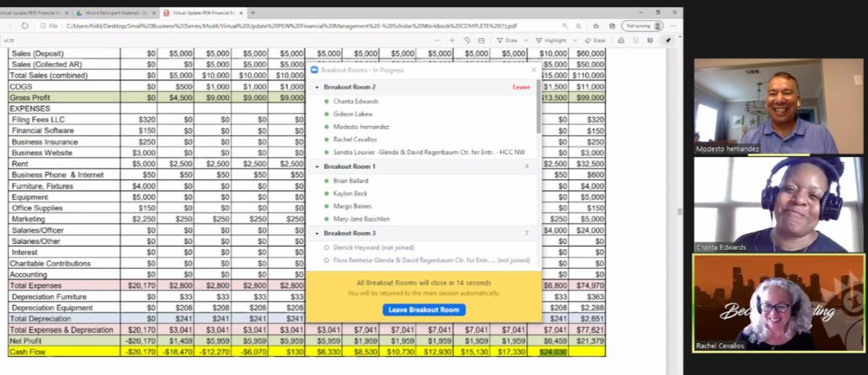This screenshot has height=375, width=868.
Task: Click red Leave link for Breakout Room 2
Action: click(x=521, y=88)
